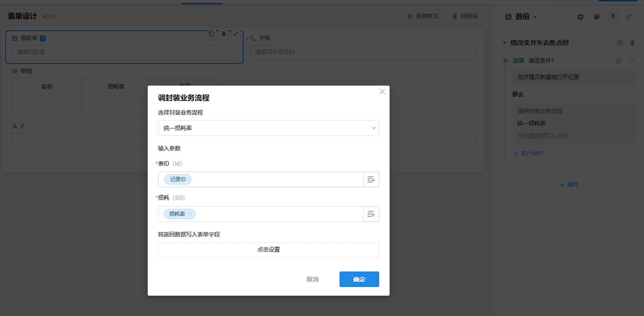Add a new 事件 in the panel

point(569,185)
